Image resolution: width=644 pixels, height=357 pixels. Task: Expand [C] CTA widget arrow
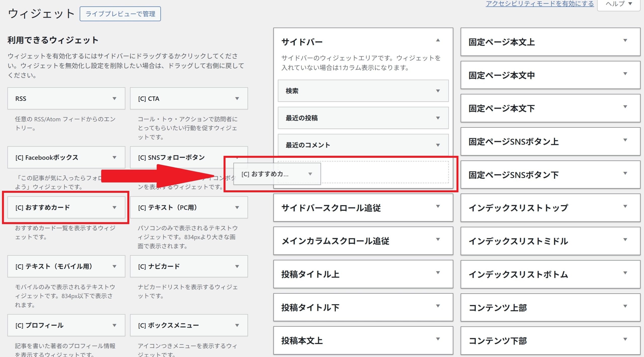point(237,99)
